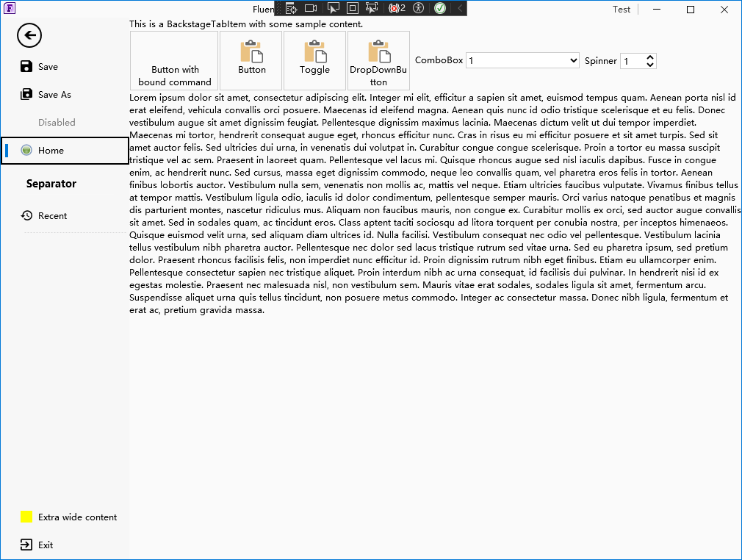Expand the ComboBox dropdown
This screenshot has height=560, width=742.
(522, 60)
